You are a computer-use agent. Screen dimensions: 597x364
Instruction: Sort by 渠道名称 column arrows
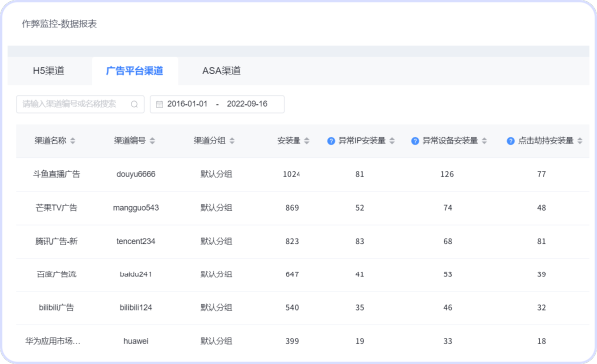coord(73,141)
